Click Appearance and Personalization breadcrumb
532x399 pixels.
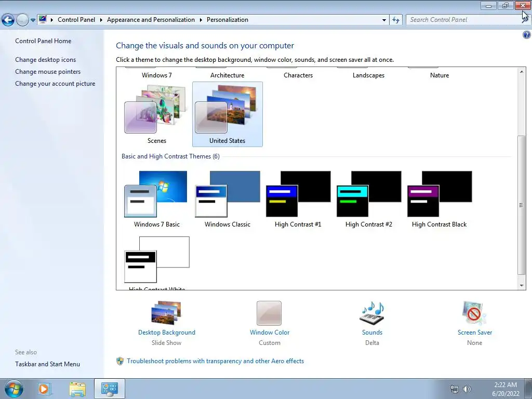point(151,20)
